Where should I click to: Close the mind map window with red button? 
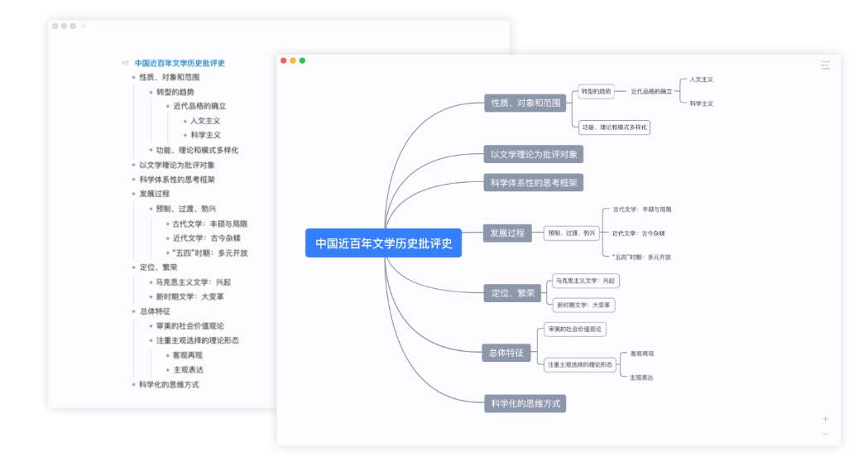click(x=284, y=60)
